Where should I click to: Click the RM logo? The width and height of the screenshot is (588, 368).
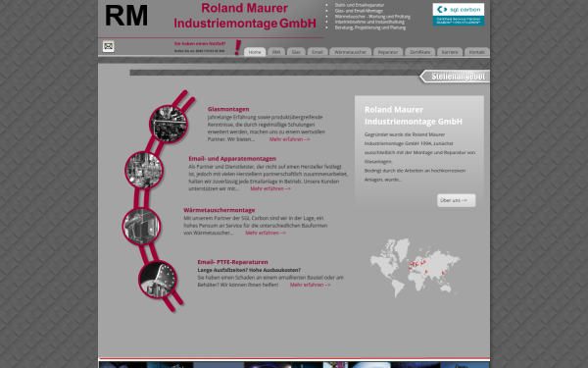coord(126,16)
